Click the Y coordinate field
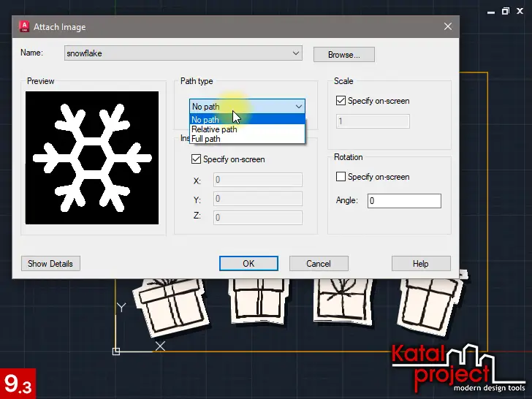The height and width of the screenshot is (399, 532). 258,199
